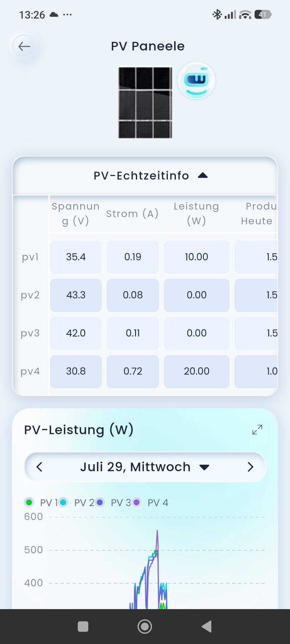Tap the back arrow button
This screenshot has height=644, width=290.
click(x=24, y=46)
